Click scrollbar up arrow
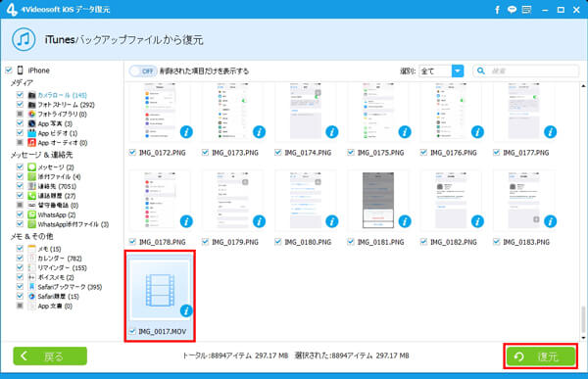The width and height of the screenshot is (588, 379). click(x=583, y=86)
